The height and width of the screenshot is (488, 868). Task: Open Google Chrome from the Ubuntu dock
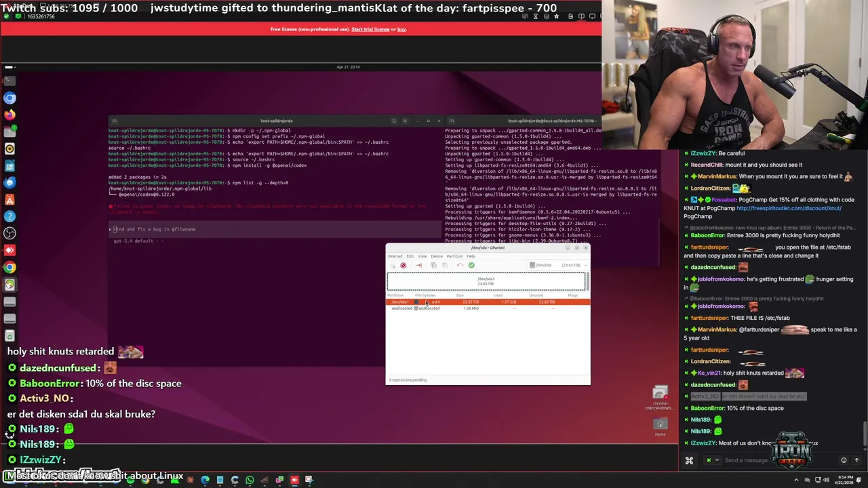point(9,267)
